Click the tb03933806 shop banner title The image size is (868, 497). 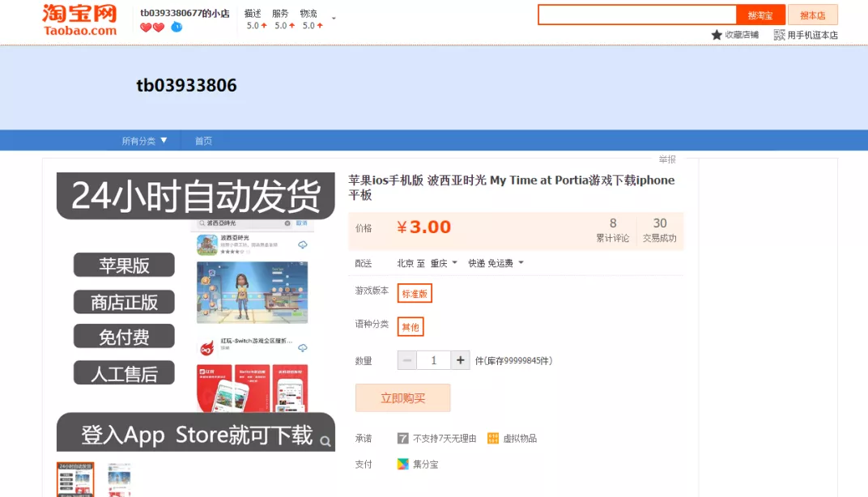186,85
